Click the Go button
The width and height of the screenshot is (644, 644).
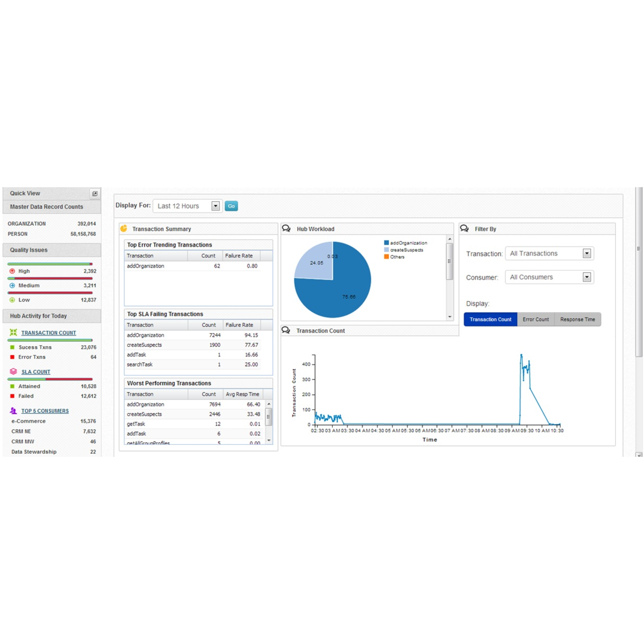[231, 206]
